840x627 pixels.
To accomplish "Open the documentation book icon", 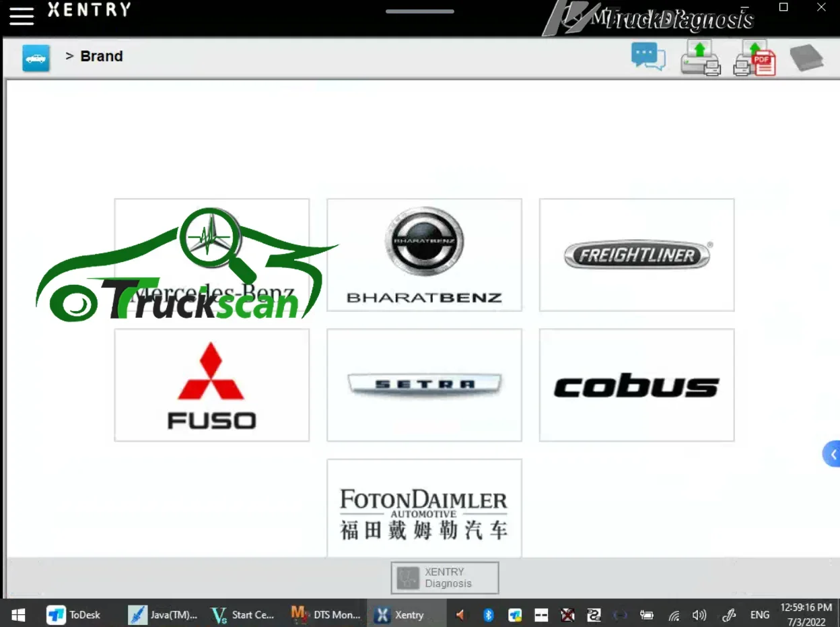I will 806,57.
